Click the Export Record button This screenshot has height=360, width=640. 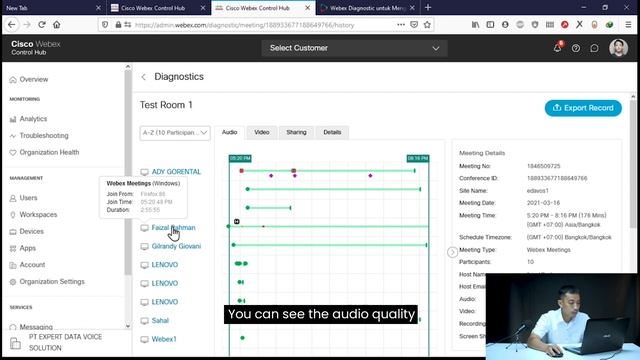583,108
